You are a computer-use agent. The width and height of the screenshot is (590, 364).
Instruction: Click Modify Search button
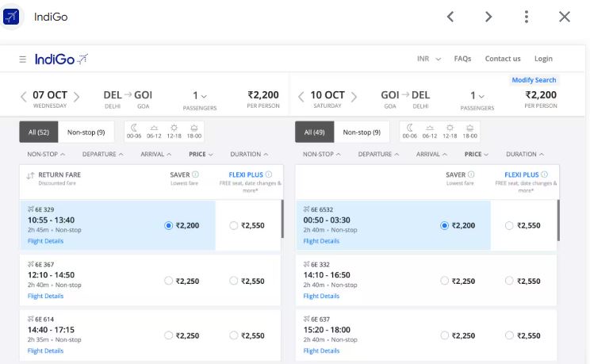534,80
